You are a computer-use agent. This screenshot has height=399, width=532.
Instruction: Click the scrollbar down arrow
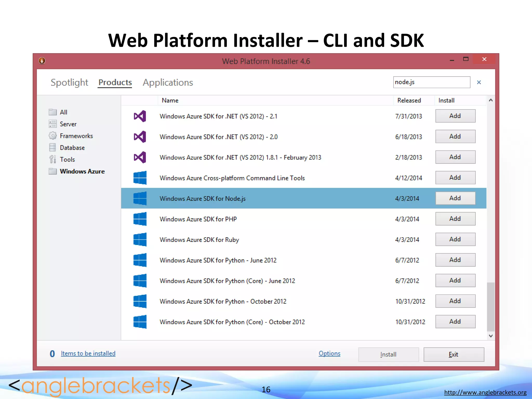click(491, 336)
